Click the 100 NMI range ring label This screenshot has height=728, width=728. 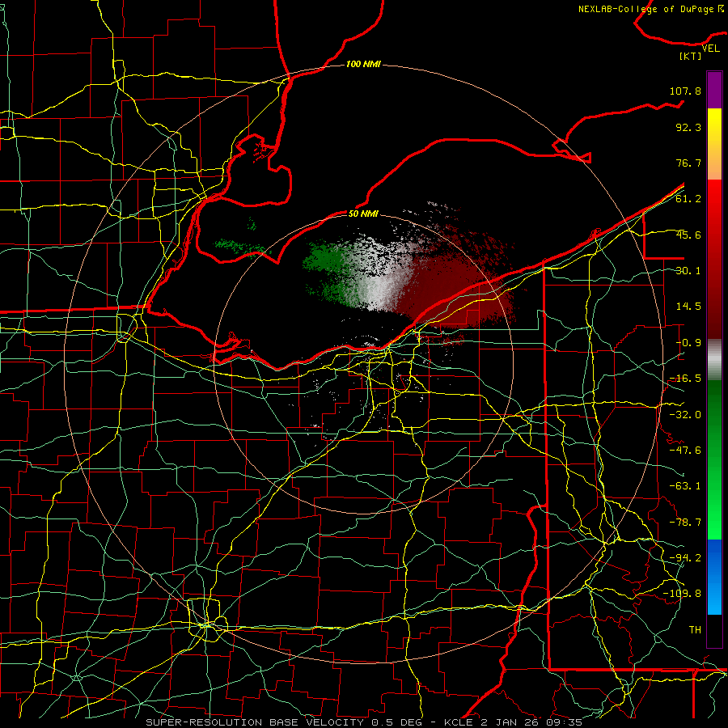click(x=363, y=64)
